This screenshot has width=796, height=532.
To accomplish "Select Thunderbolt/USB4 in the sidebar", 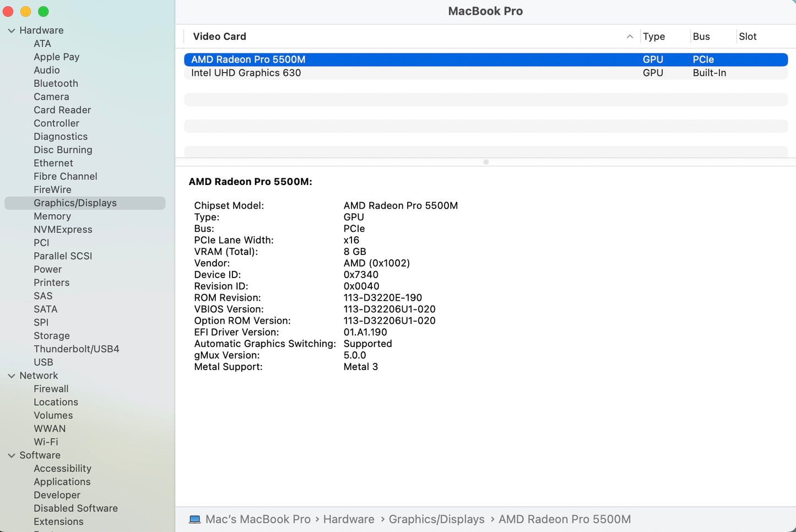I will click(x=77, y=349).
